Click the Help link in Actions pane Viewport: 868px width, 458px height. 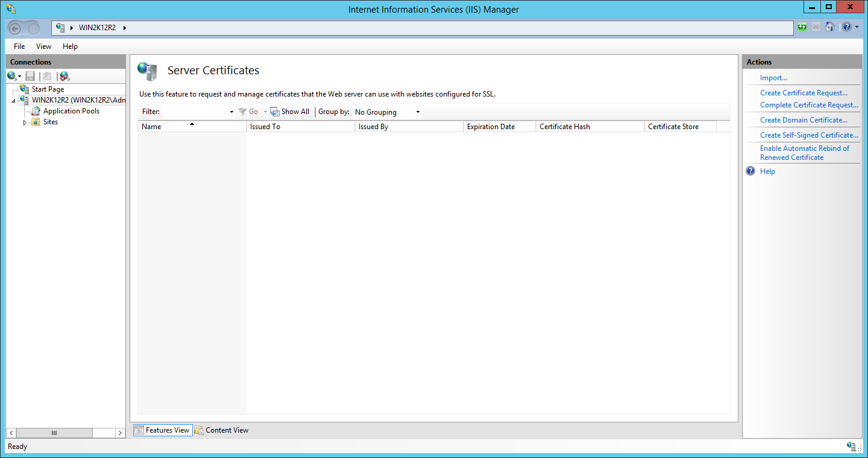767,171
